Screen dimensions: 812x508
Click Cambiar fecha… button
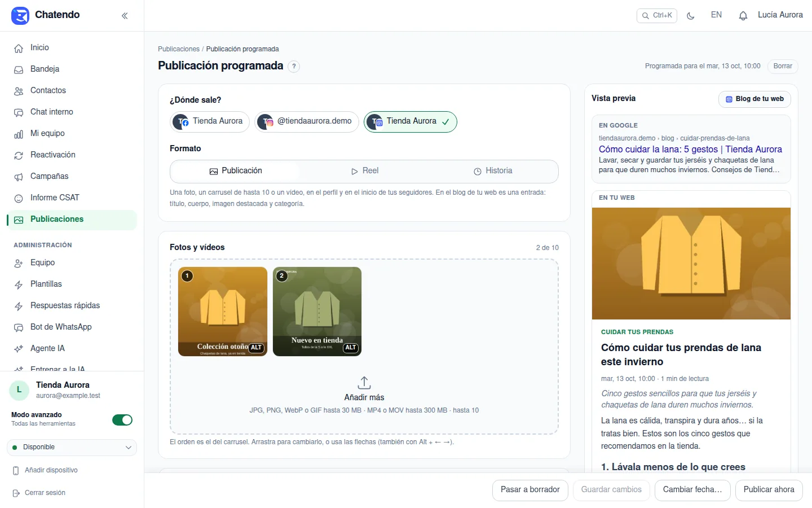[692, 490]
